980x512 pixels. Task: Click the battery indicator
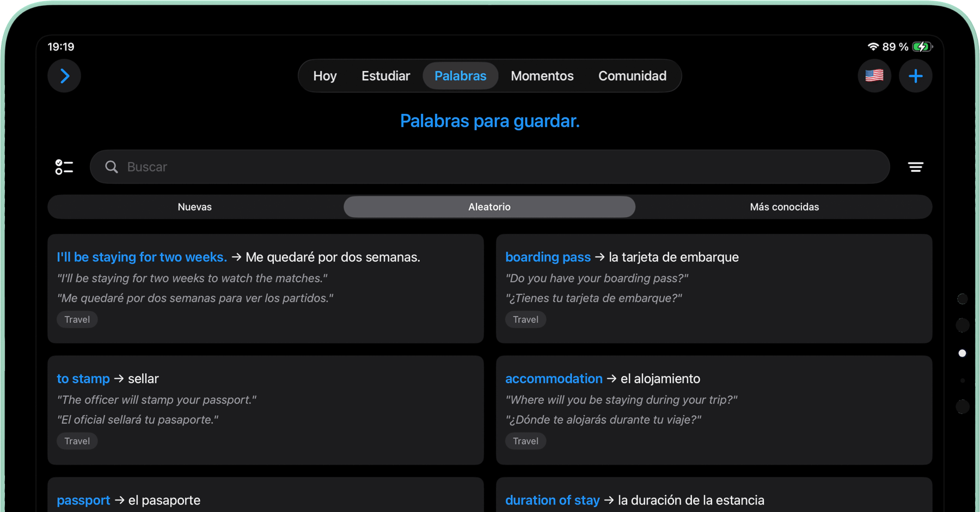tap(921, 46)
